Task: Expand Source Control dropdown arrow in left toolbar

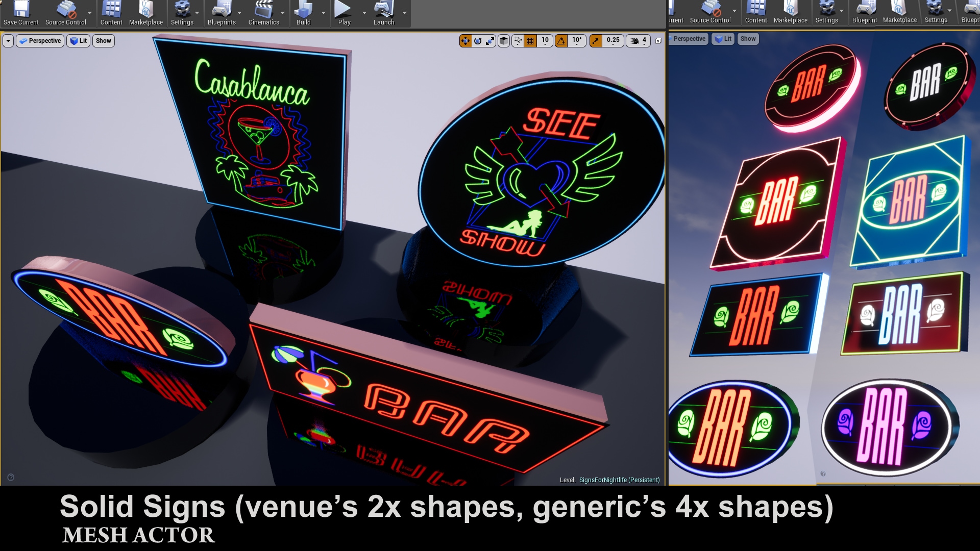Action: point(90,12)
